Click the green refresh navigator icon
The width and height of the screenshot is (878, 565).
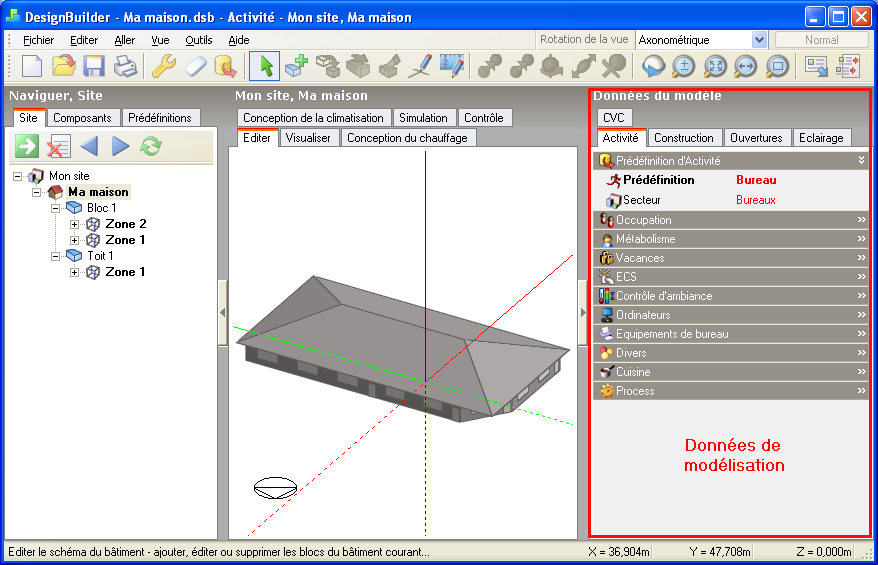pos(151,147)
